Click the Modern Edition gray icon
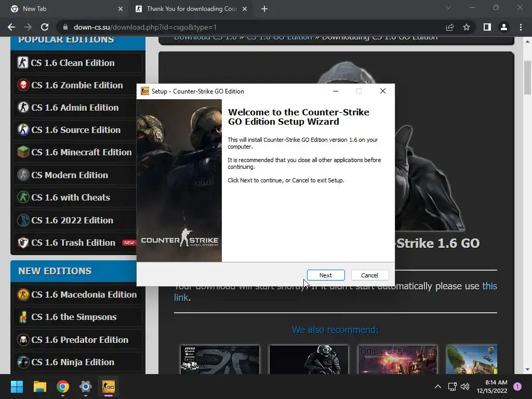 tap(23, 175)
